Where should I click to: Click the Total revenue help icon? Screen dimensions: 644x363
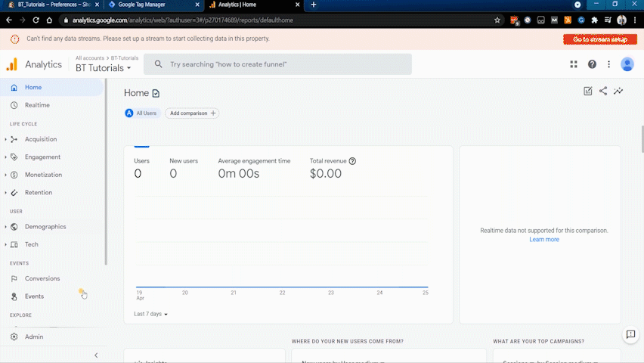pyautogui.click(x=352, y=161)
